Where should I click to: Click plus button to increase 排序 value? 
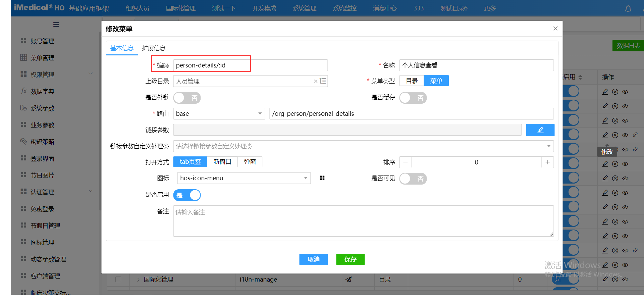pos(547,162)
